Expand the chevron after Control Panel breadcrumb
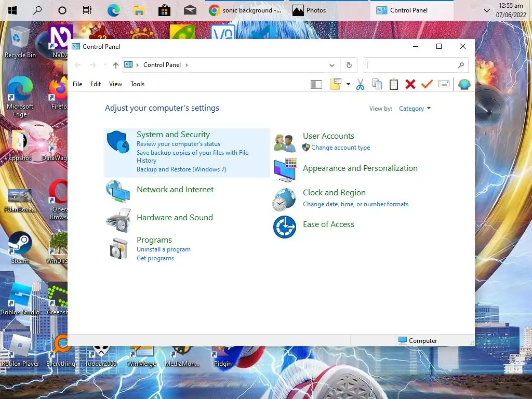The image size is (532, 399). [187, 65]
